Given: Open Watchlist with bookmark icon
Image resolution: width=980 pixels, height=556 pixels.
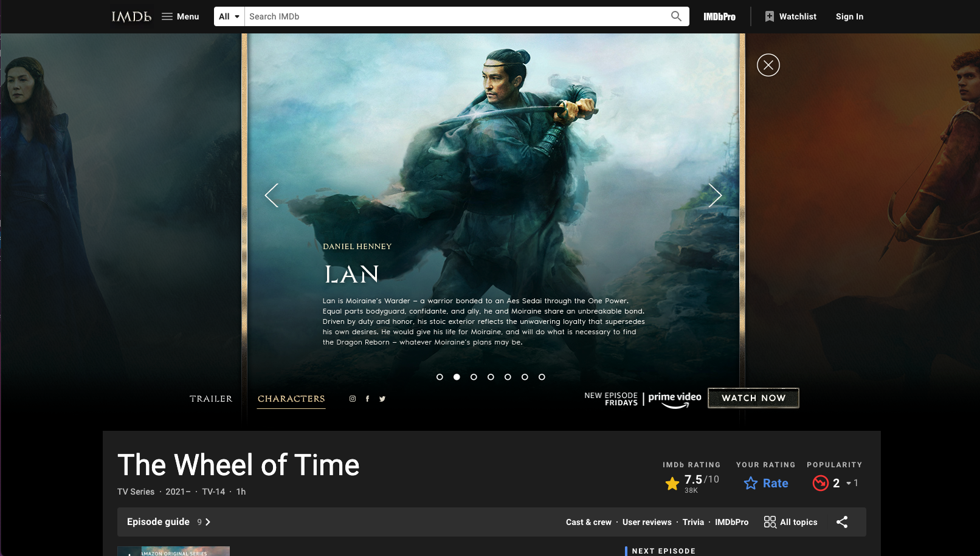Looking at the screenshot, I should pyautogui.click(x=791, y=16).
